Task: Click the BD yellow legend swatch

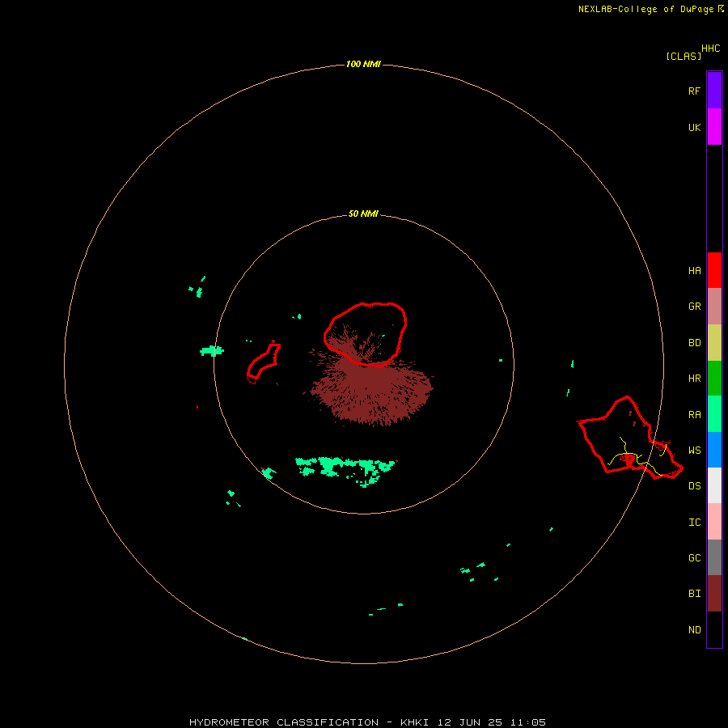Action: pyautogui.click(x=714, y=343)
